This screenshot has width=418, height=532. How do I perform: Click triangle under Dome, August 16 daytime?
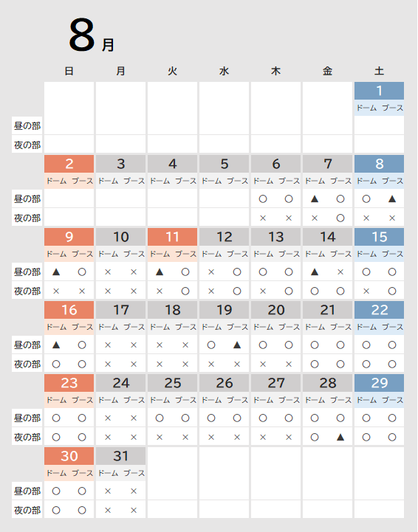click(x=56, y=345)
